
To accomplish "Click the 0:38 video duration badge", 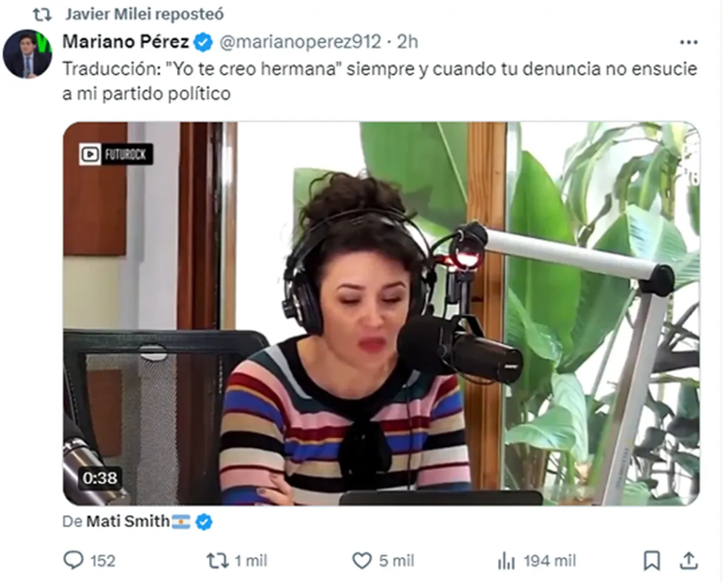I will coord(99,478).
